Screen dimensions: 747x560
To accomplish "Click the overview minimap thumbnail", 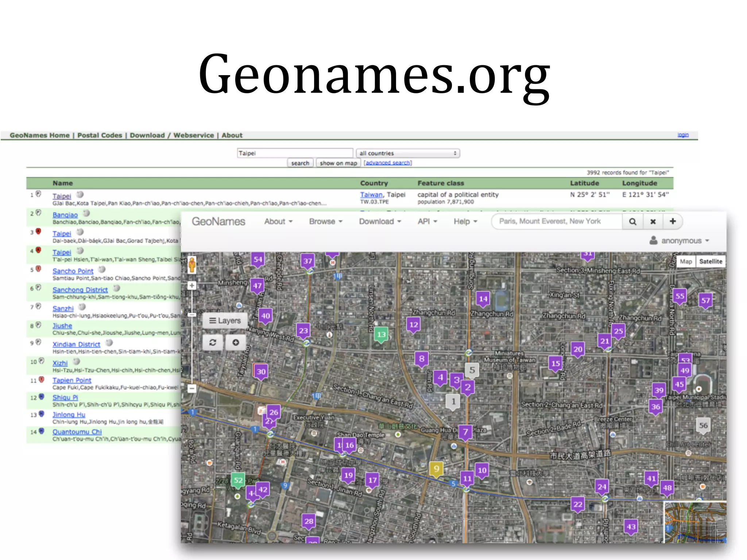I will click(694, 522).
